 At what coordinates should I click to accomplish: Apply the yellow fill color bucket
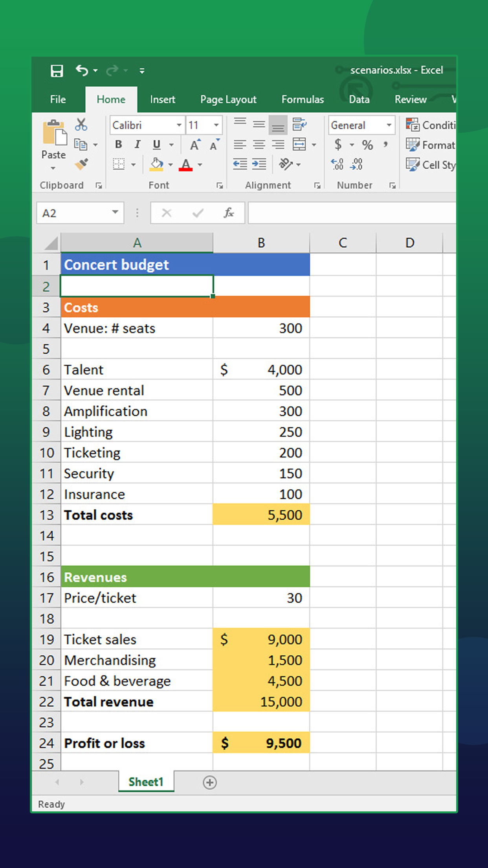tap(157, 164)
